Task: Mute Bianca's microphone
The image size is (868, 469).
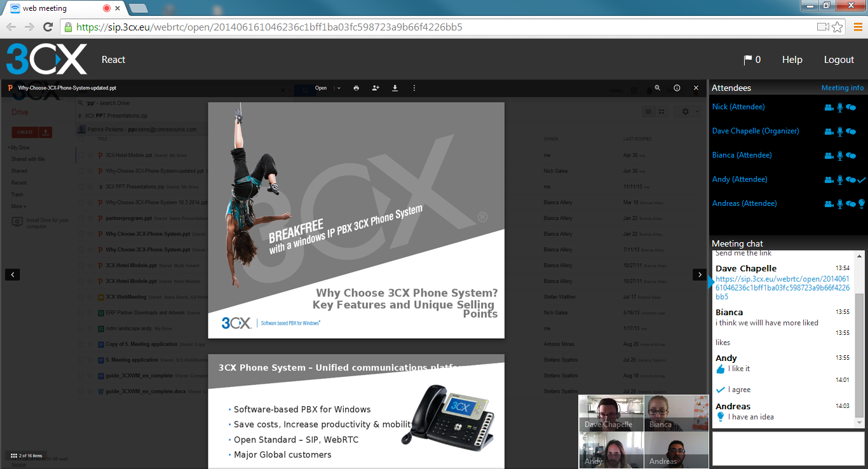Action: (x=839, y=156)
